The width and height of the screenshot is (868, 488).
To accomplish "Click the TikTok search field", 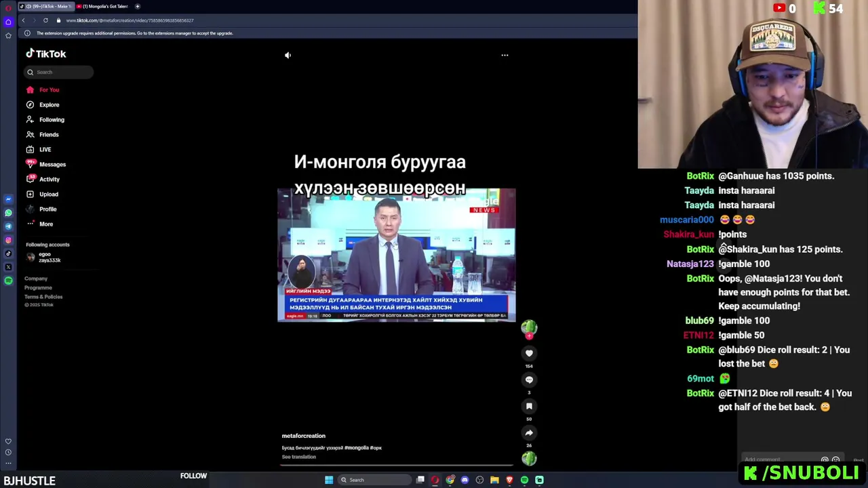I will 60,72.
